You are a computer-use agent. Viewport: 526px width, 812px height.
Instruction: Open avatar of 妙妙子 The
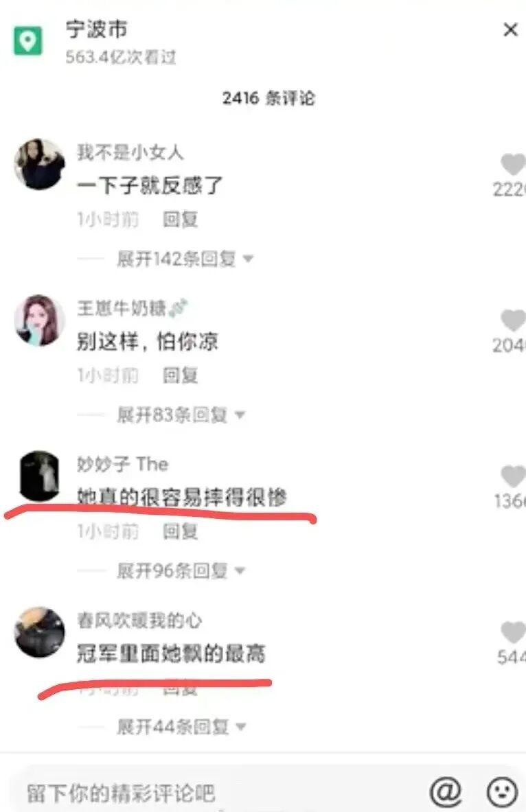coord(39,476)
